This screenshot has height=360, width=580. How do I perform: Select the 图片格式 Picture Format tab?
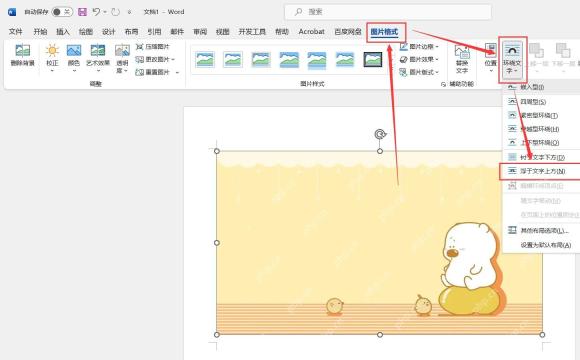(x=384, y=32)
